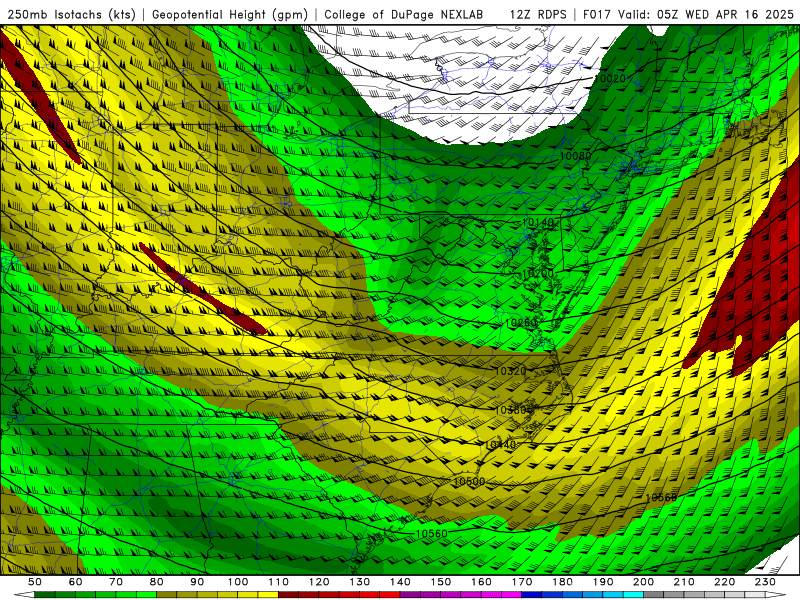Click the 90 value on the color scale
The height and width of the screenshot is (600, 800).
tap(197, 582)
